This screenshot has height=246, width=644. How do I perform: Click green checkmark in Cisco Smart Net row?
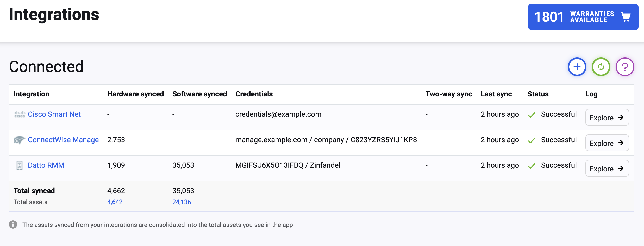click(x=532, y=115)
